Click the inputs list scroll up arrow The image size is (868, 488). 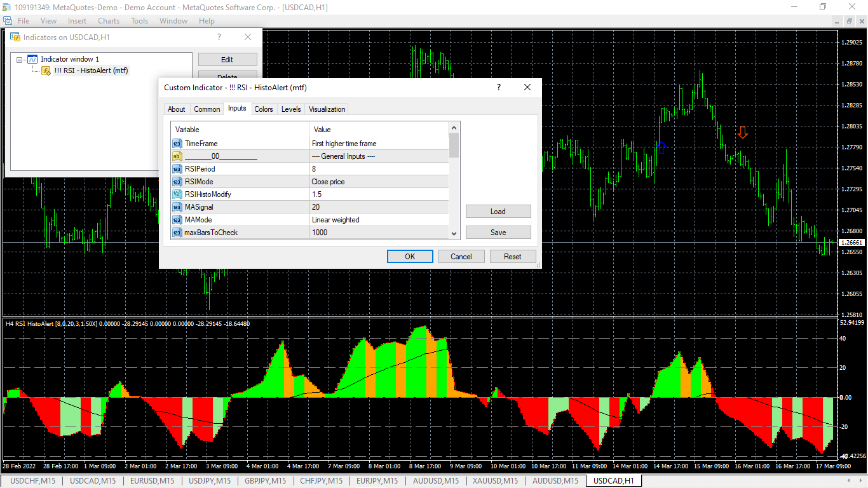[x=454, y=127]
